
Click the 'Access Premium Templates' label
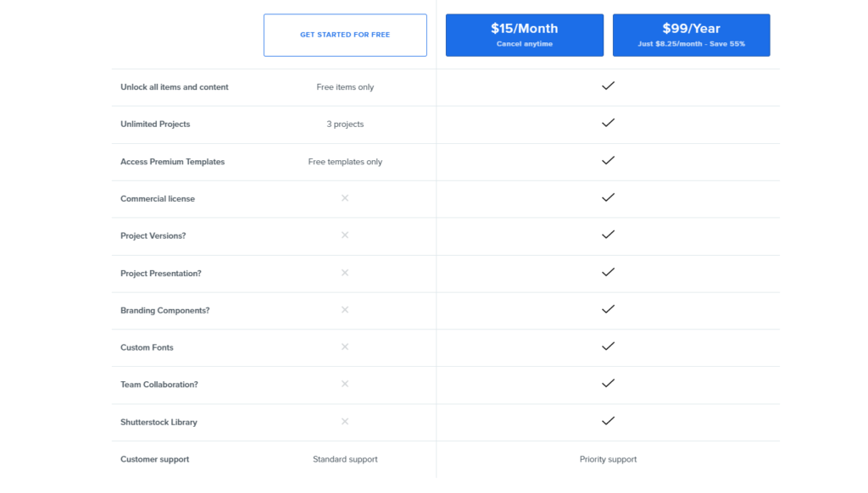tap(173, 162)
